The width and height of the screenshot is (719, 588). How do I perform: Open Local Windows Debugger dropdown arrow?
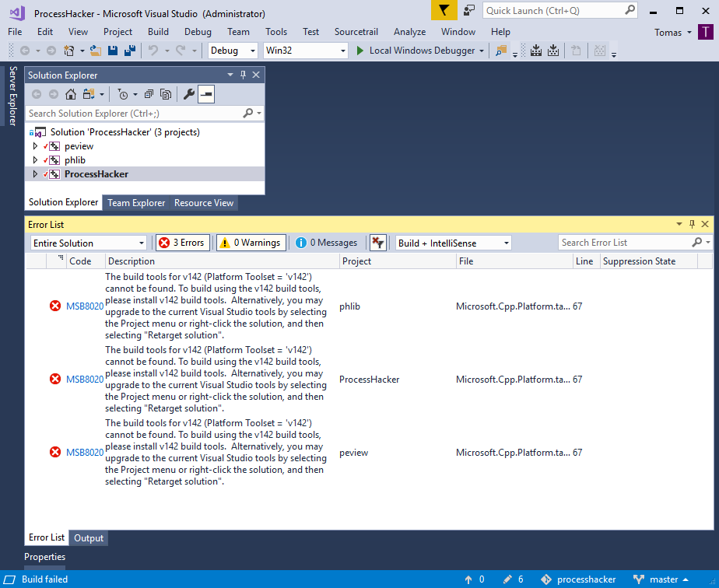(482, 51)
